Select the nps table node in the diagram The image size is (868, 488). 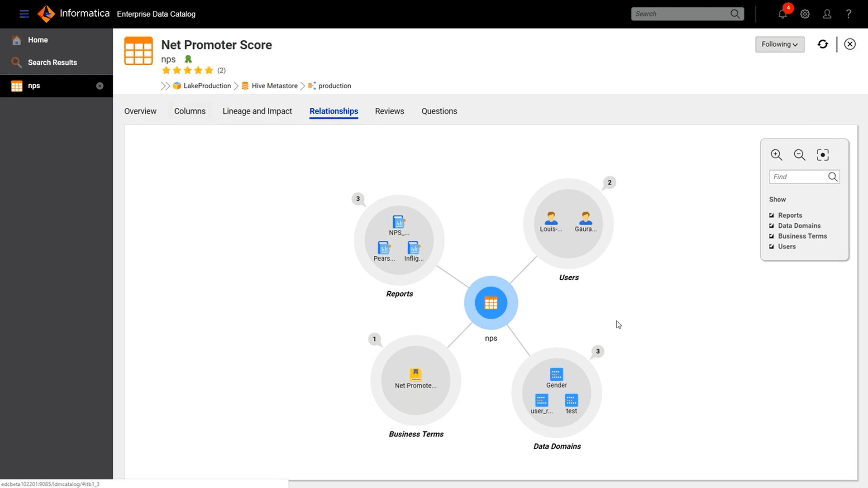point(491,303)
